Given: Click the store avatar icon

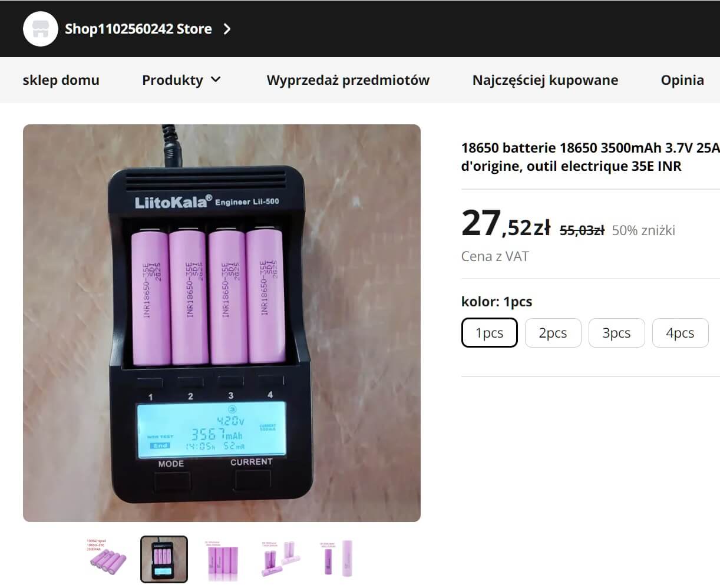Looking at the screenshot, I should 40,29.
